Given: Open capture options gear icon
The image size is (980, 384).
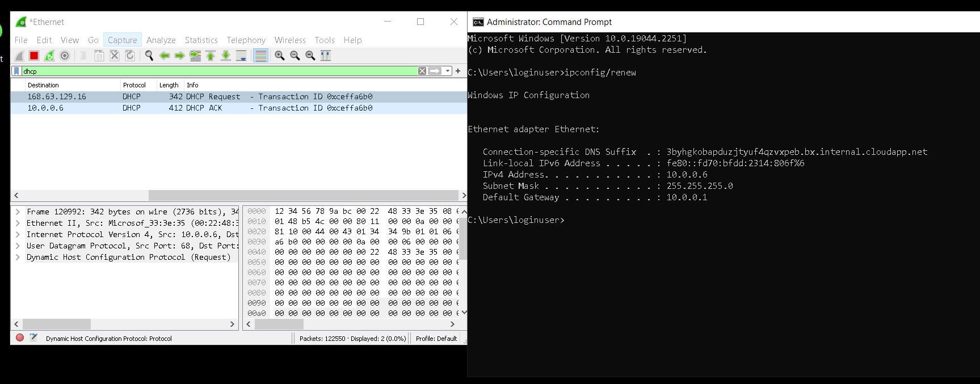Looking at the screenshot, I should pyautogui.click(x=65, y=56).
